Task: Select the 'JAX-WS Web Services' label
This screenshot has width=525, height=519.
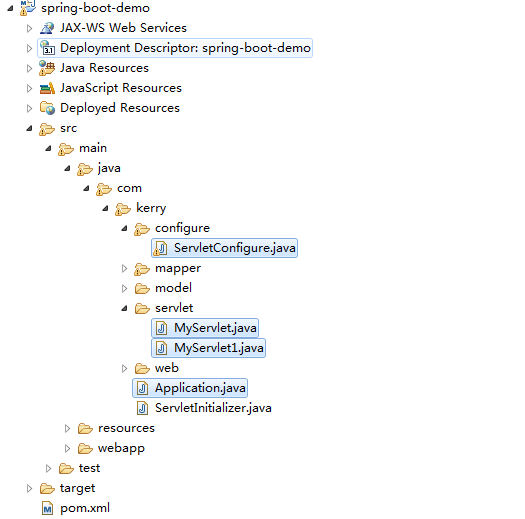Action: 123,28
